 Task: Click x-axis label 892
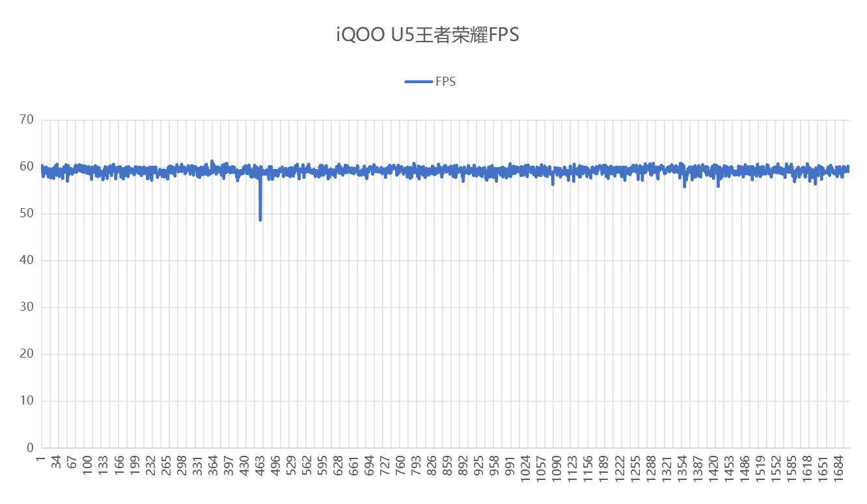tap(465, 466)
